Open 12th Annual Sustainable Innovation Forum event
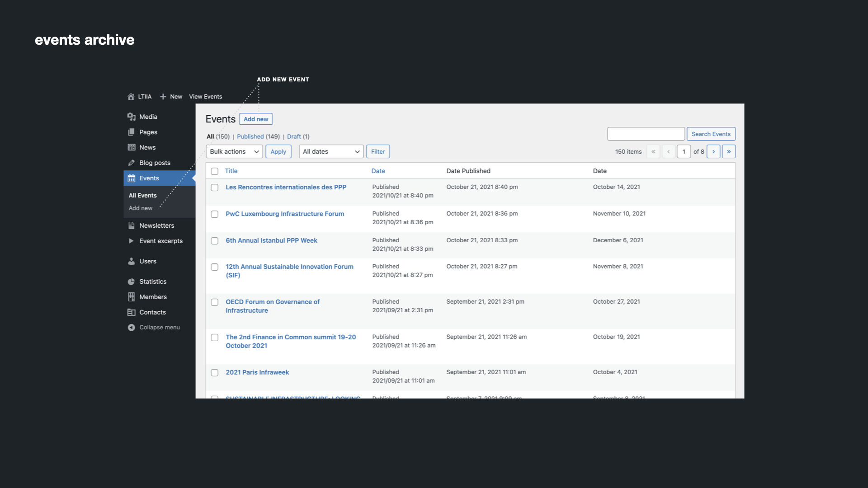 click(x=290, y=271)
